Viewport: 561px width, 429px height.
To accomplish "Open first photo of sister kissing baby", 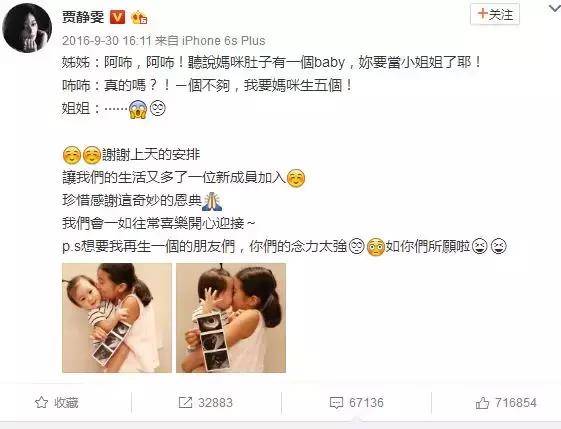I will (117, 318).
